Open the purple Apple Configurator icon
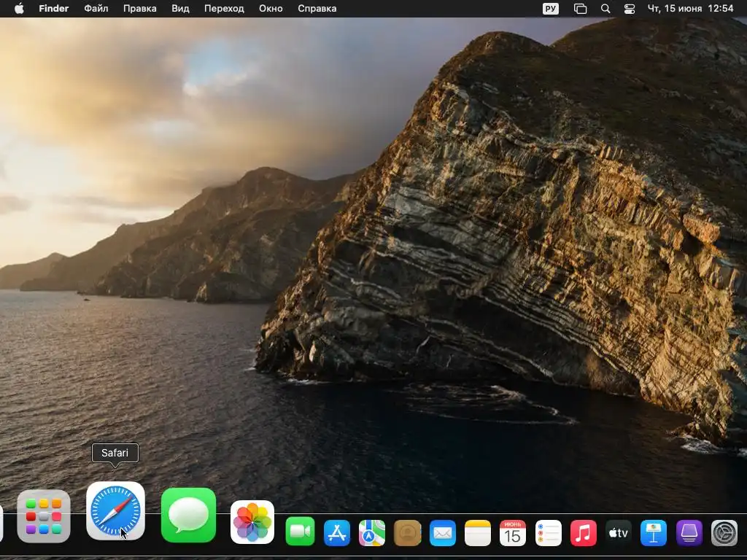The height and width of the screenshot is (560, 747). tap(689, 533)
